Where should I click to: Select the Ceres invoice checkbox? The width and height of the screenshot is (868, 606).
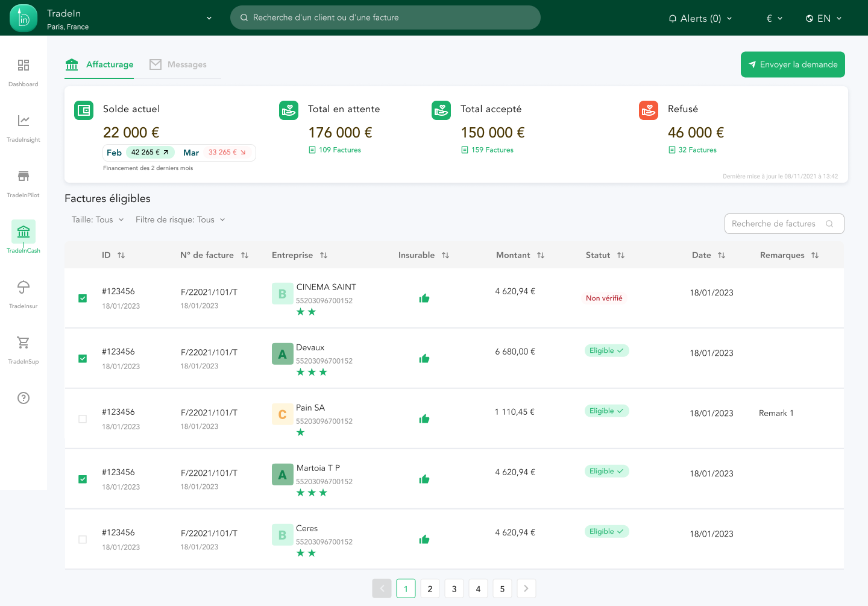83,540
